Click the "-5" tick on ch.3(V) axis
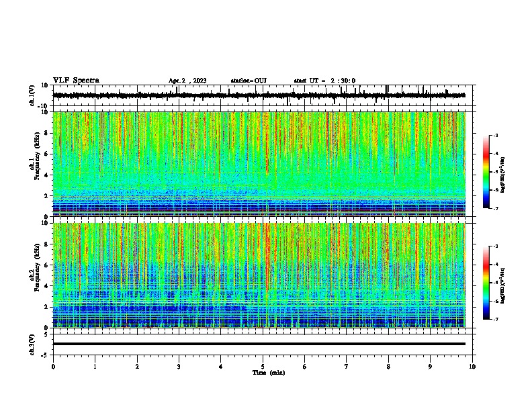532x411 pixels. [x=46, y=355]
